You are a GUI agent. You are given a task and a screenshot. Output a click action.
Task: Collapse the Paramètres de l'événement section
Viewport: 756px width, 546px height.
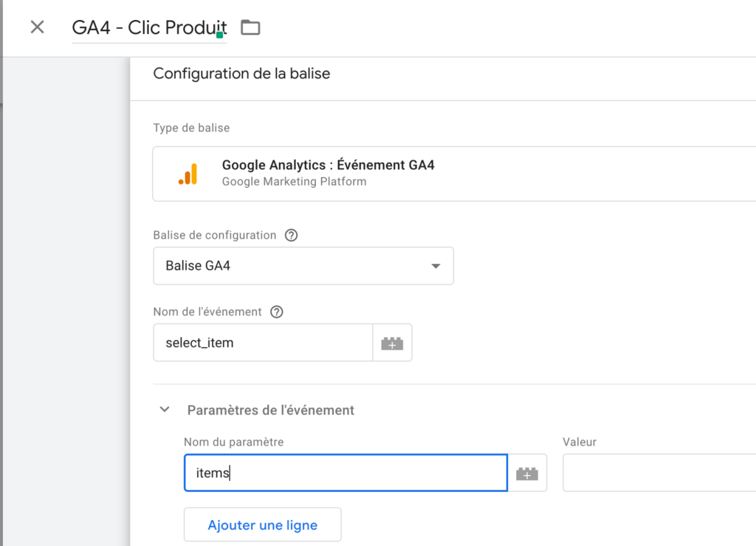(x=165, y=409)
